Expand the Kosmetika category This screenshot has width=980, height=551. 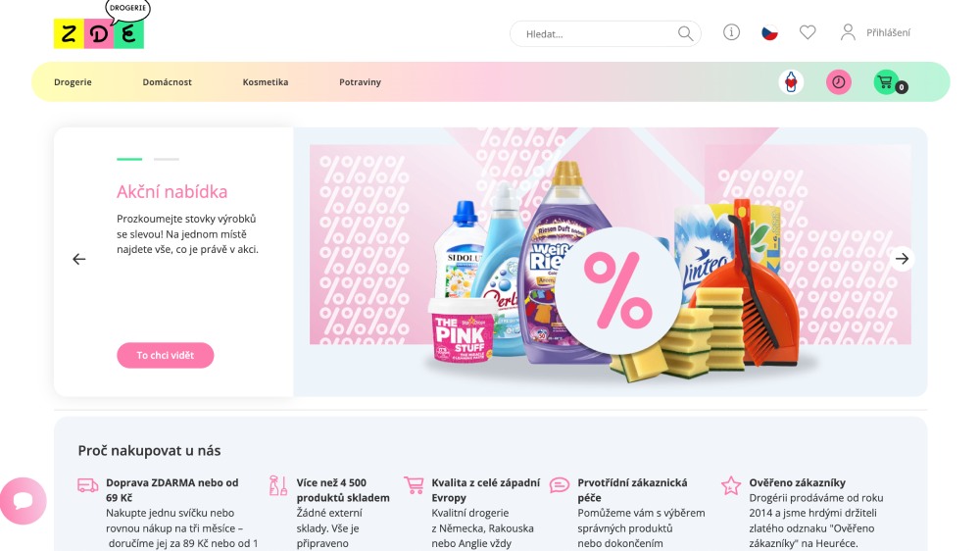pyautogui.click(x=265, y=82)
